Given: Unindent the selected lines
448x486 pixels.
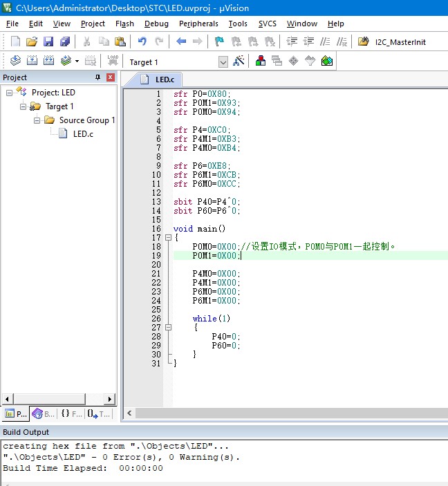Looking at the screenshot, I should 308,41.
